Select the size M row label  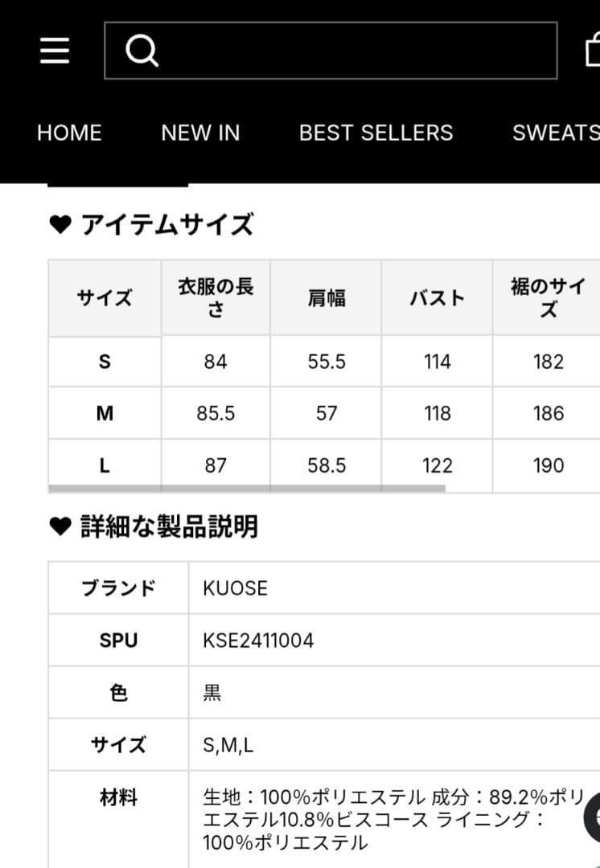point(103,413)
